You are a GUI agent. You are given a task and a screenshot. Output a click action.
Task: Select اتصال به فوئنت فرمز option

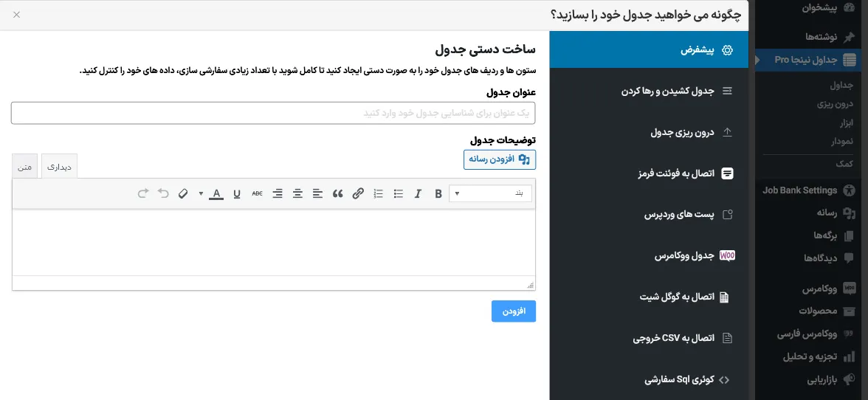click(649, 173)
